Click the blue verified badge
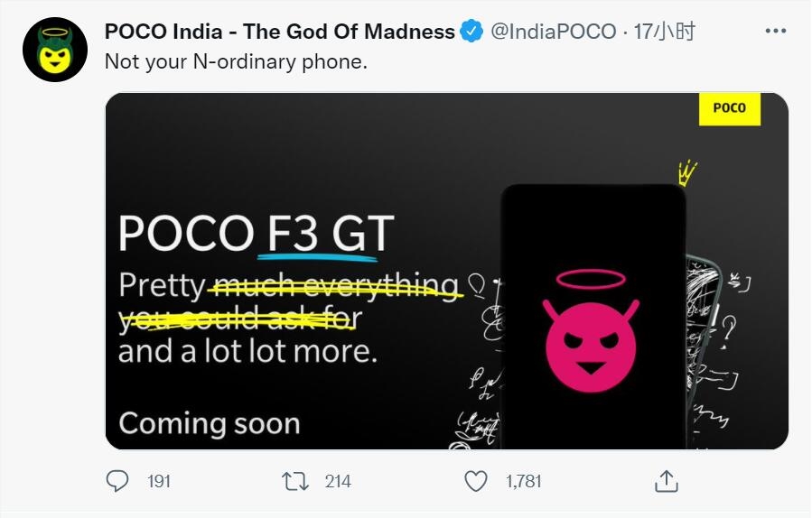 (x=471, y=32)
